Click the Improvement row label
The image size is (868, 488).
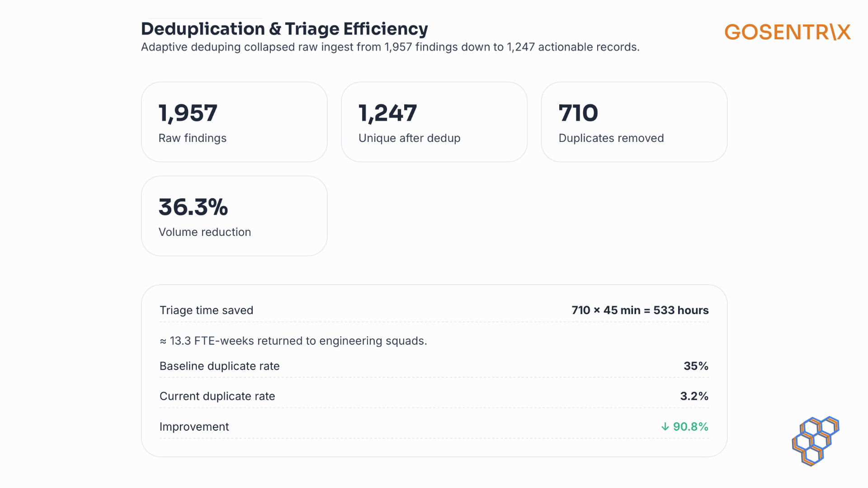(194, 427)
